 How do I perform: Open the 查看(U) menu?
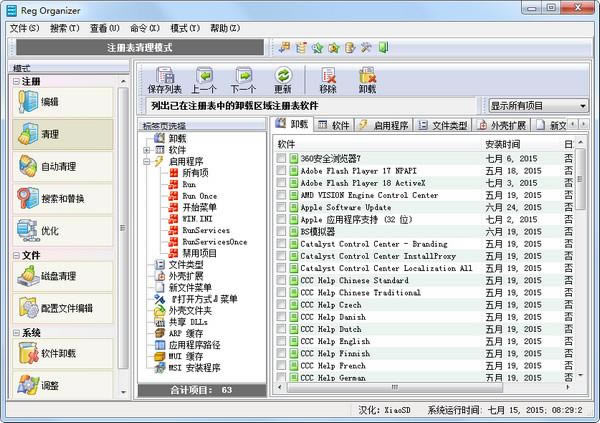point(104,28)
